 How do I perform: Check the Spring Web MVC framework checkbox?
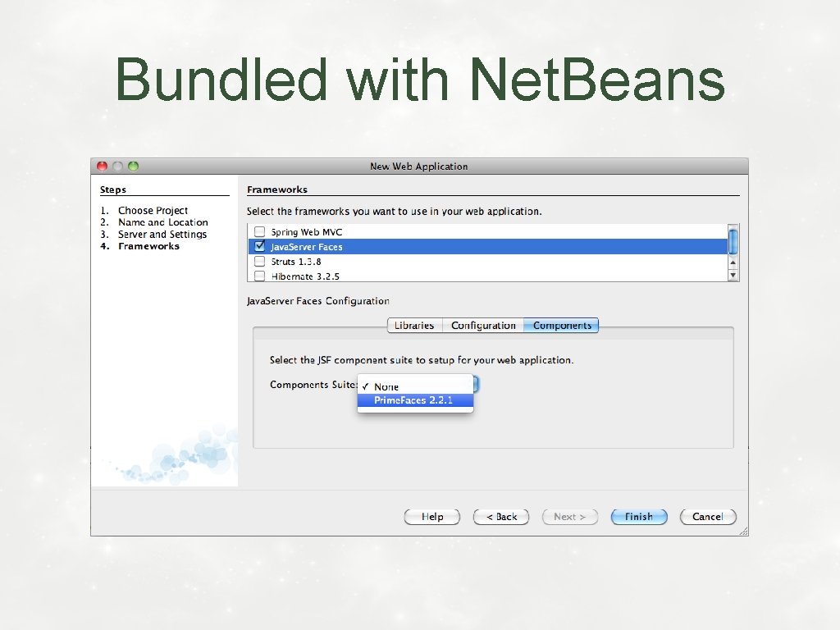[259, 231]
